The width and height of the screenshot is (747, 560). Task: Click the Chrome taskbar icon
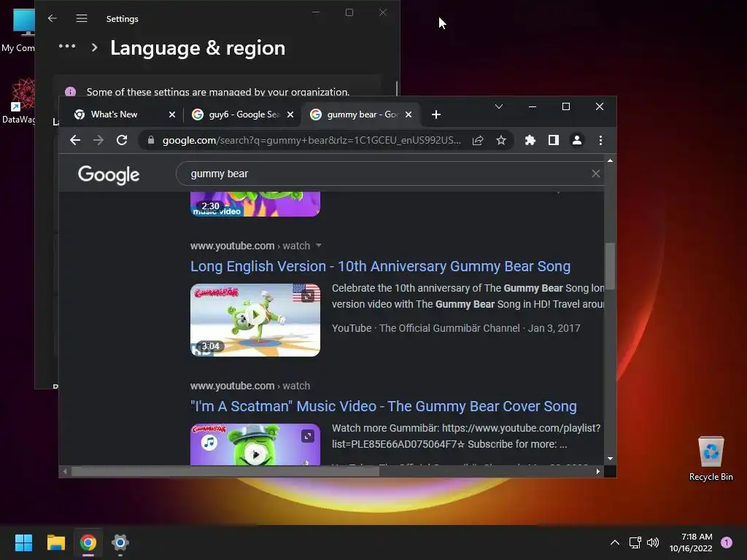[88, 542]
